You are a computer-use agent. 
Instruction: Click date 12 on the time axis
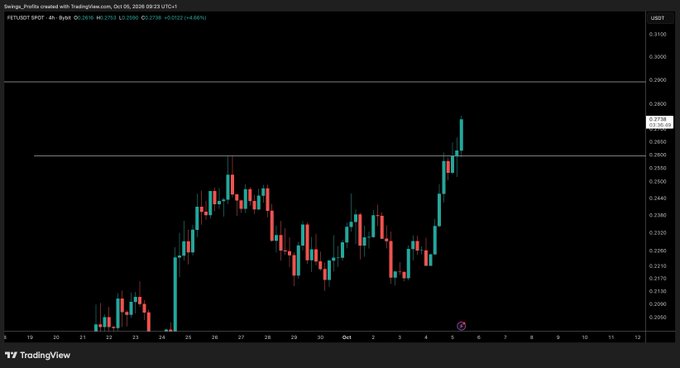click(x=638, y=337)
